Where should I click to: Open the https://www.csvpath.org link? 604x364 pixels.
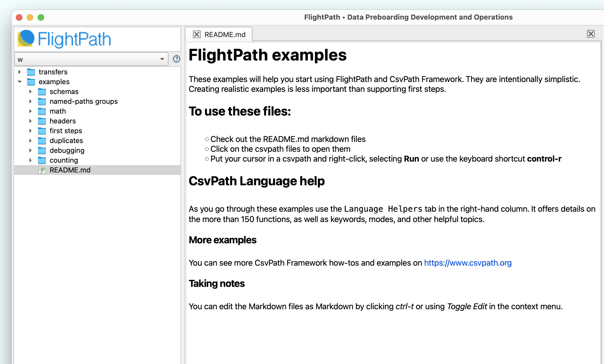click(x=468, y=263)
